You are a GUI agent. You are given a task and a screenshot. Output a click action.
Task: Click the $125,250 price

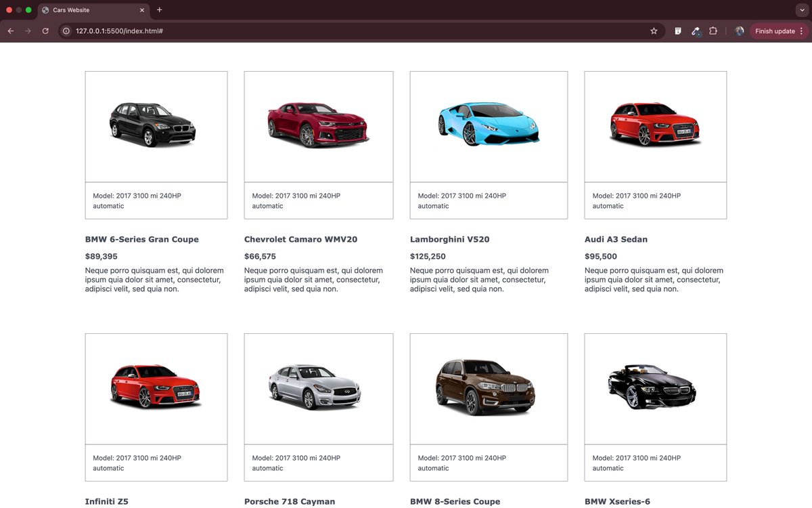tap(429, 257)
